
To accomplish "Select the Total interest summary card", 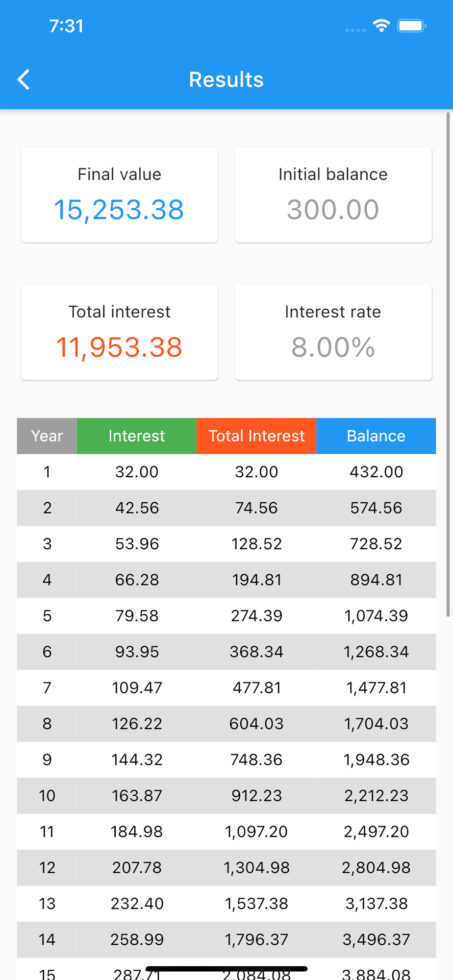I will click(x=120, y=332).
